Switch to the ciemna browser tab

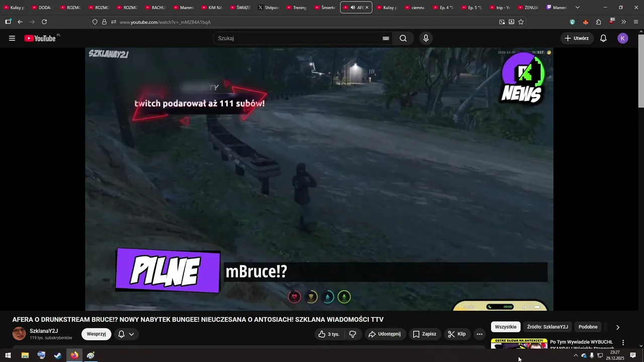click(x=415, y=8)
